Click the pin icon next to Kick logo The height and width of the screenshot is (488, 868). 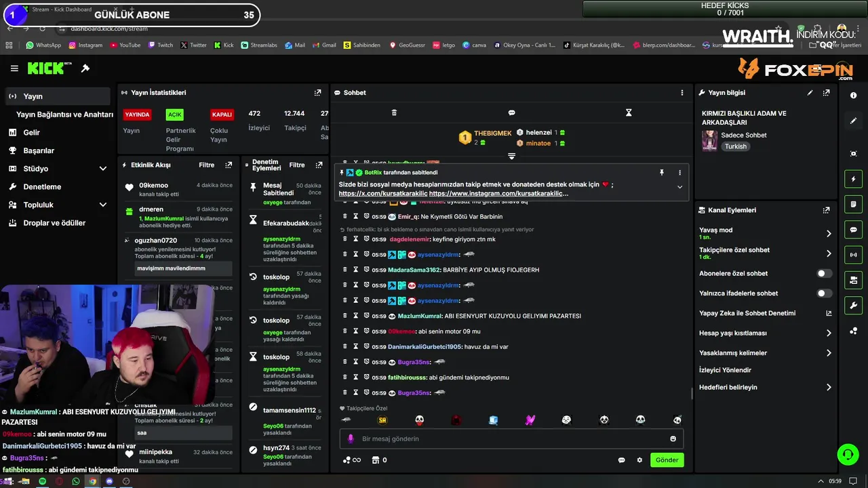(85, 68)
